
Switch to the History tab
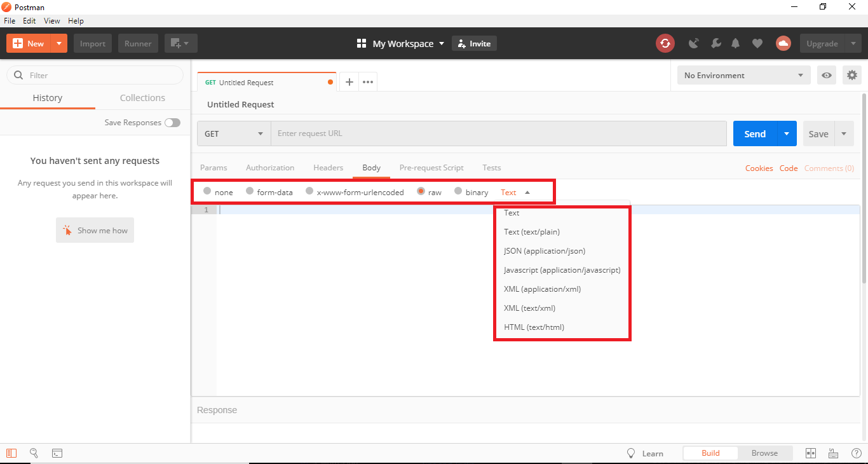[48, 98]
